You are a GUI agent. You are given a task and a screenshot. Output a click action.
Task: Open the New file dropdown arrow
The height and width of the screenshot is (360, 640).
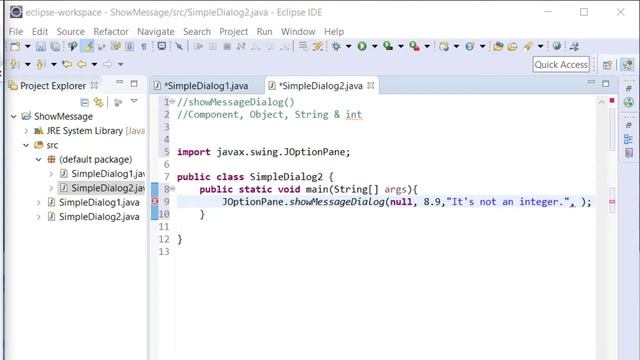[28, 46]
